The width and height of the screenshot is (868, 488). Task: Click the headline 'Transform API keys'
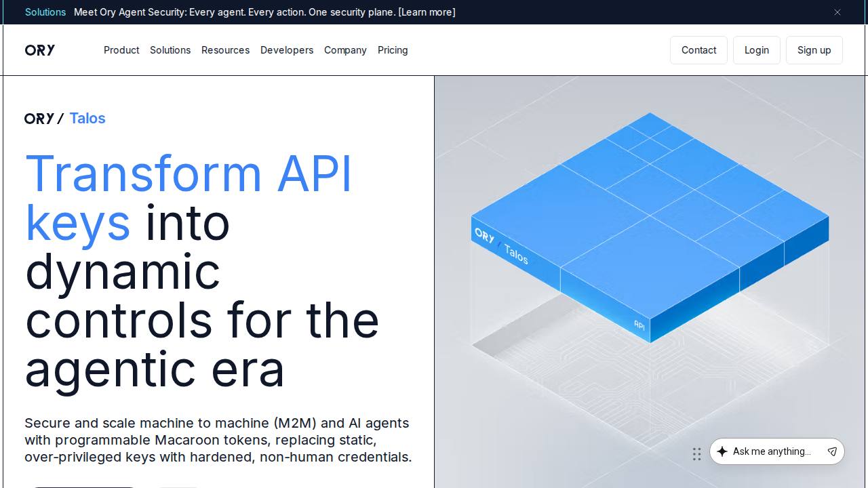pos(189,198)
